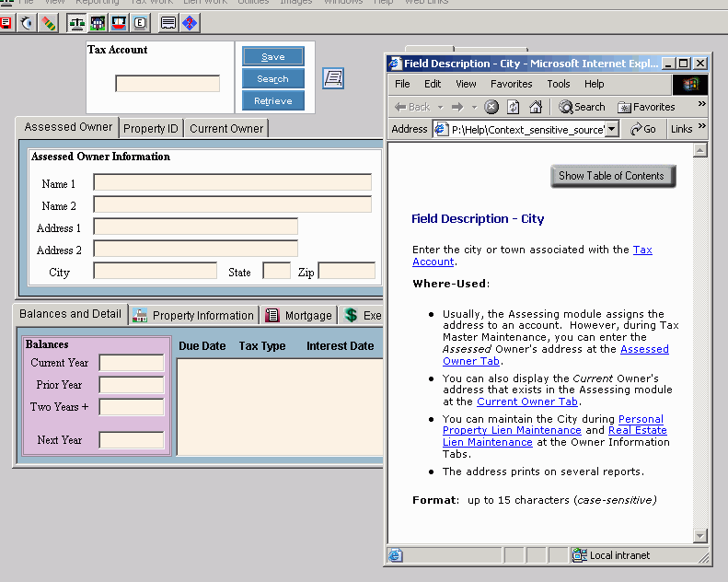The image size is (728, 582).
Task: Open the Back history dropdown arrow
Action: click(x=440, y=108)
